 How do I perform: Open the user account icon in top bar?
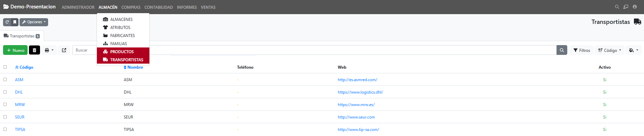pyautogui.click(x=635, y=7)
